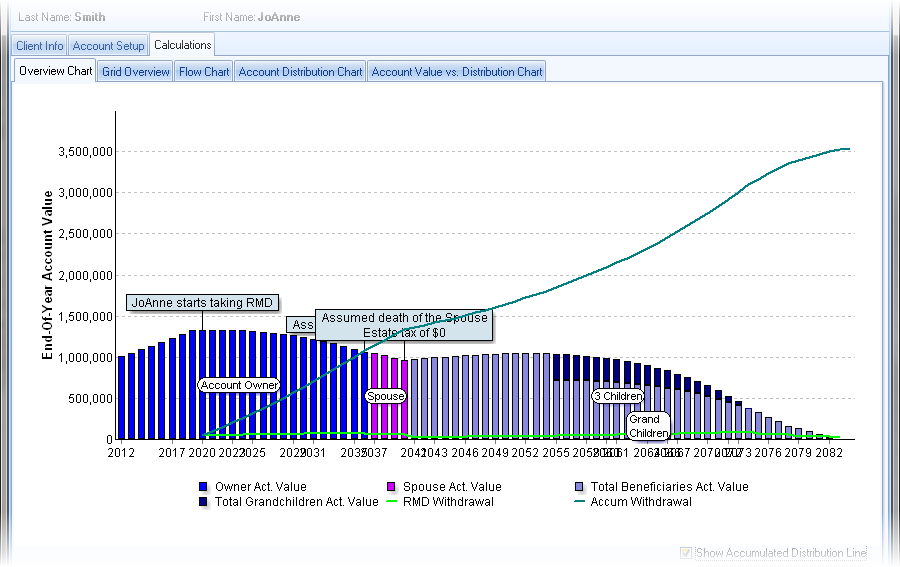This screenshot has width=900, height=567.
Task: Switch to the Client Info tab
Action: pyautogui.click(x=40, y=45)
